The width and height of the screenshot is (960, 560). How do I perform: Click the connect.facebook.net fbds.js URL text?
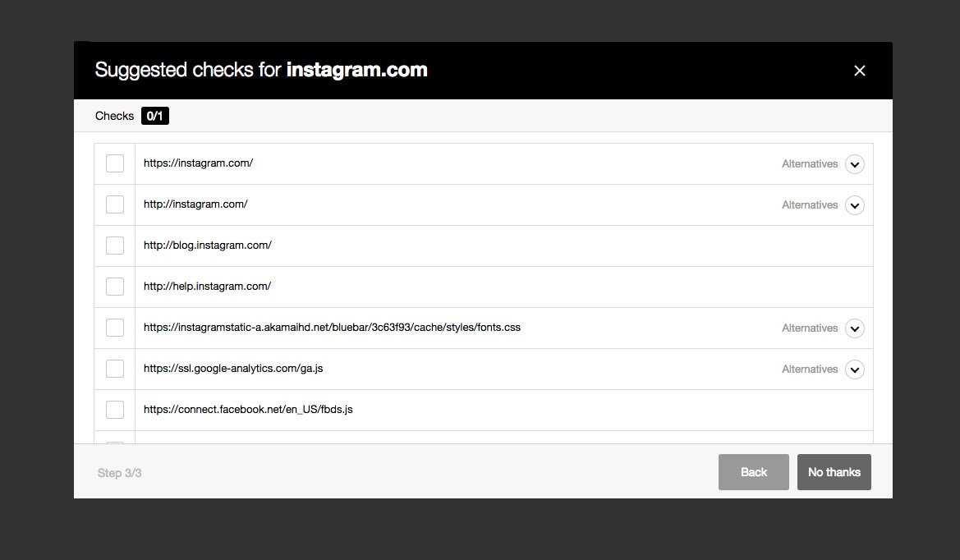(x=248, y=410)
